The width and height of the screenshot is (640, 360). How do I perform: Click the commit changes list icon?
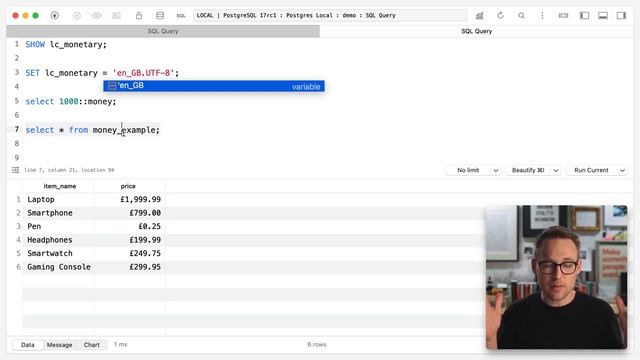(x=117, y=16)
